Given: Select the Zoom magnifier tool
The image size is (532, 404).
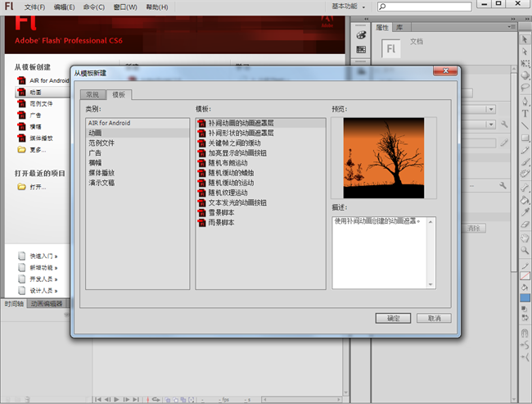Looking at the screenshot, I should click(525, 251).
